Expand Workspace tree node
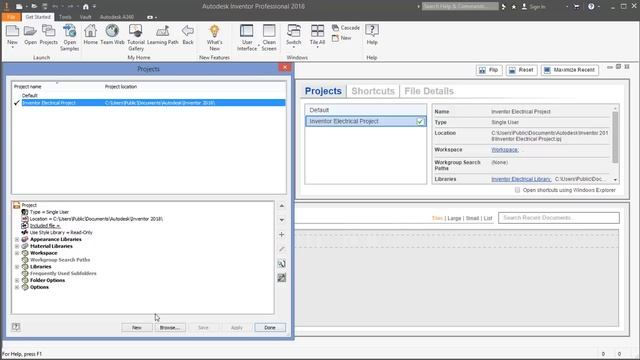Viewport: 640px width, 360px height. (17, 253)
